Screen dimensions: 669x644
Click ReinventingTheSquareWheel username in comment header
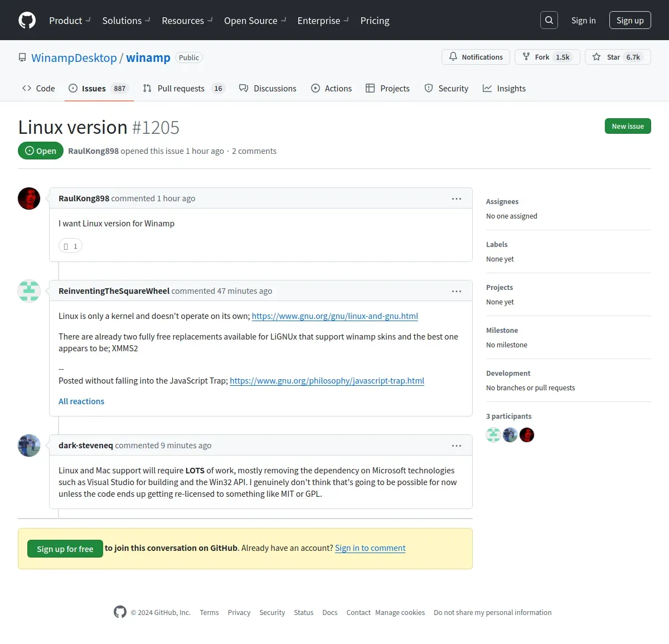[x=114, y=290]
